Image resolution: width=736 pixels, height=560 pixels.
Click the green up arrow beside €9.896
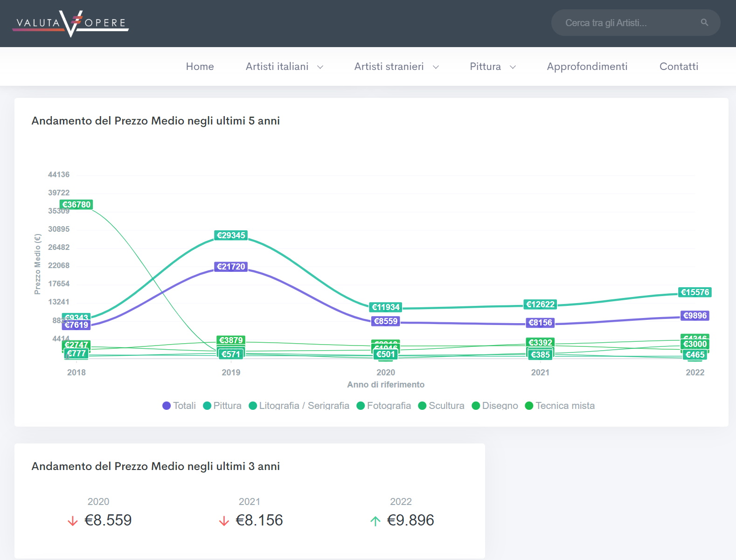375,521
